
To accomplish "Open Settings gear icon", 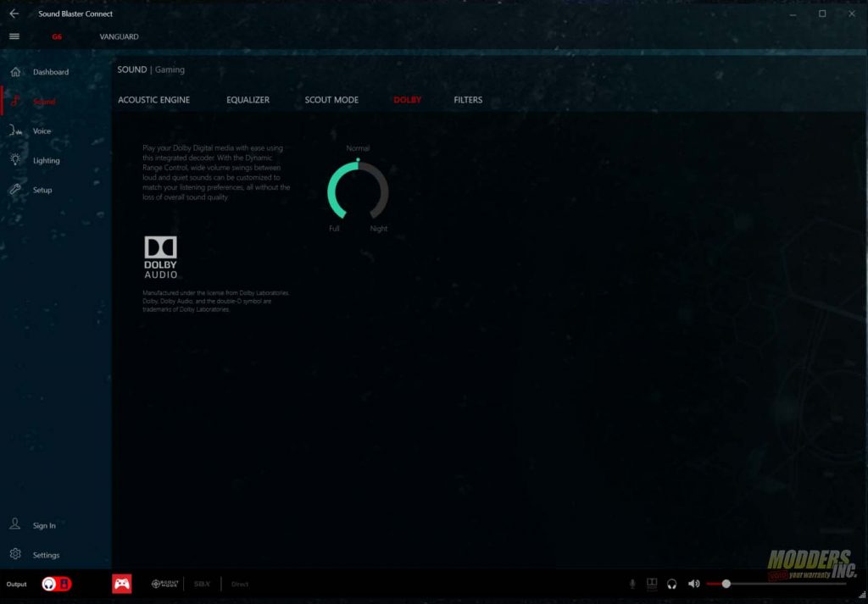I will tap(15, 554).
